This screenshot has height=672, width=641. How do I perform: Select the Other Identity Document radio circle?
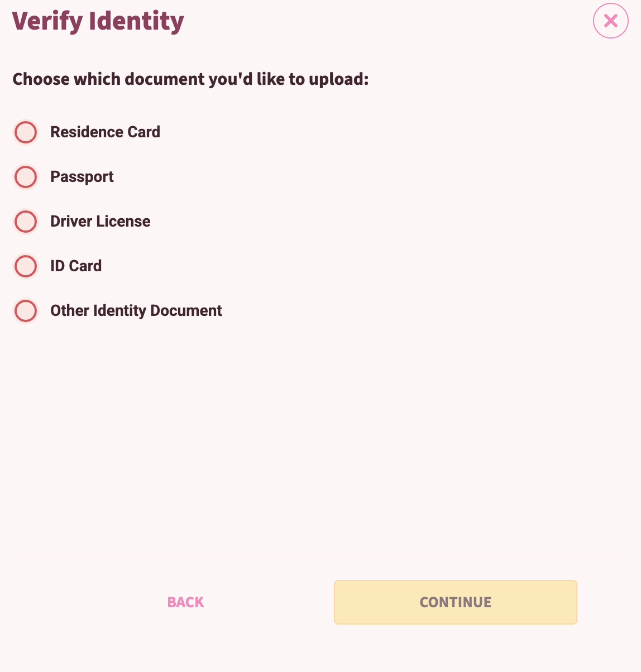coord(26,311)
